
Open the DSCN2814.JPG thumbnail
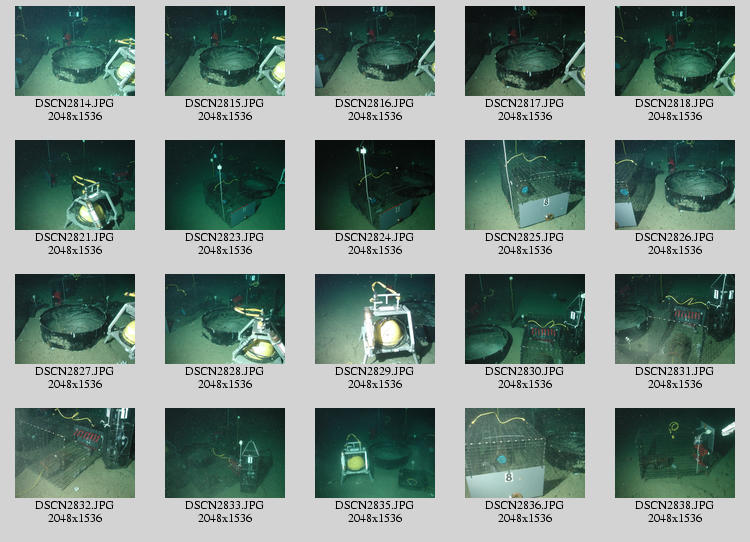point(75,51)
